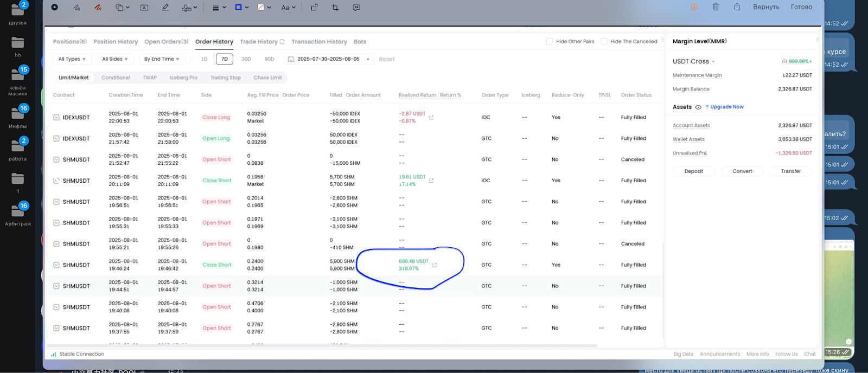The width and height of the screenshot is (868, 373).
Task: Open the Shapes tool menu
Action: click(123, 8)
